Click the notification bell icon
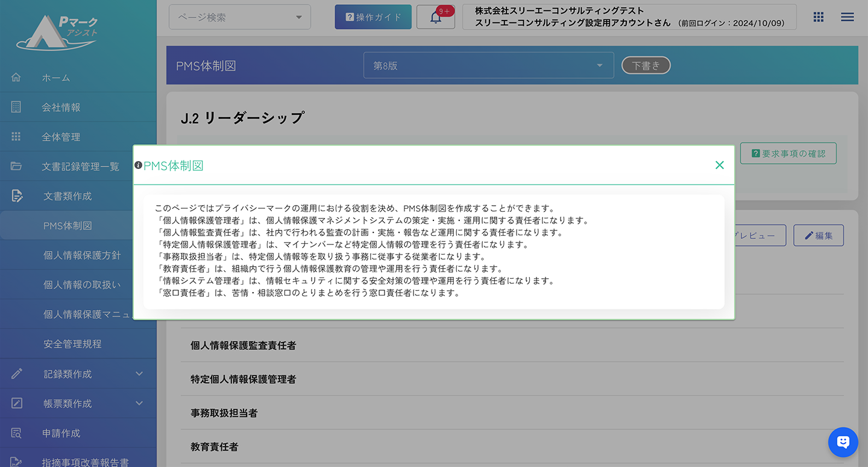 pyautogui.click(x=436, y=17)
